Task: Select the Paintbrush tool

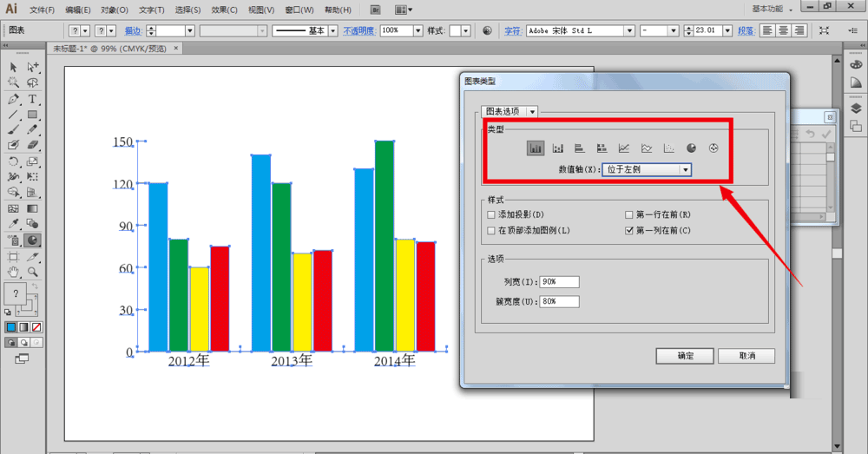Action: (13, 129)
